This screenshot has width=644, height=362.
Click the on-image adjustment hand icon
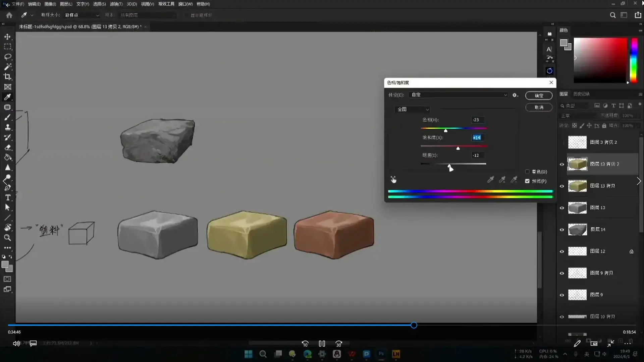click(x=393, y=180)
